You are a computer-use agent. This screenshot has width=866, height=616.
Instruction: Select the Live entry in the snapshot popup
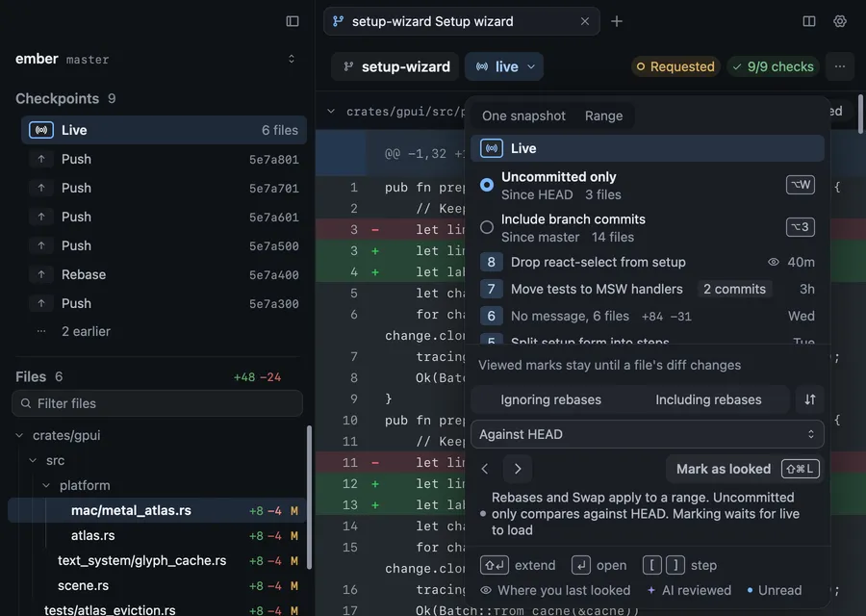pos(648,148)
